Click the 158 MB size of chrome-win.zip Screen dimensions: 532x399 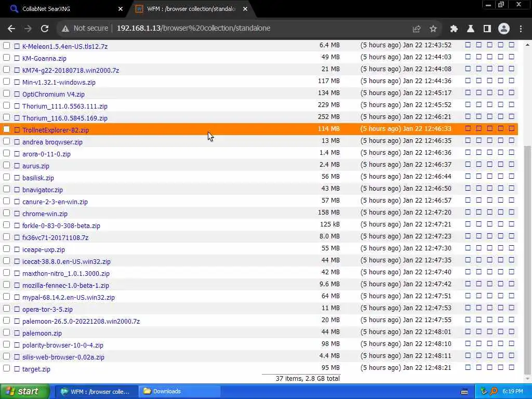329,212
